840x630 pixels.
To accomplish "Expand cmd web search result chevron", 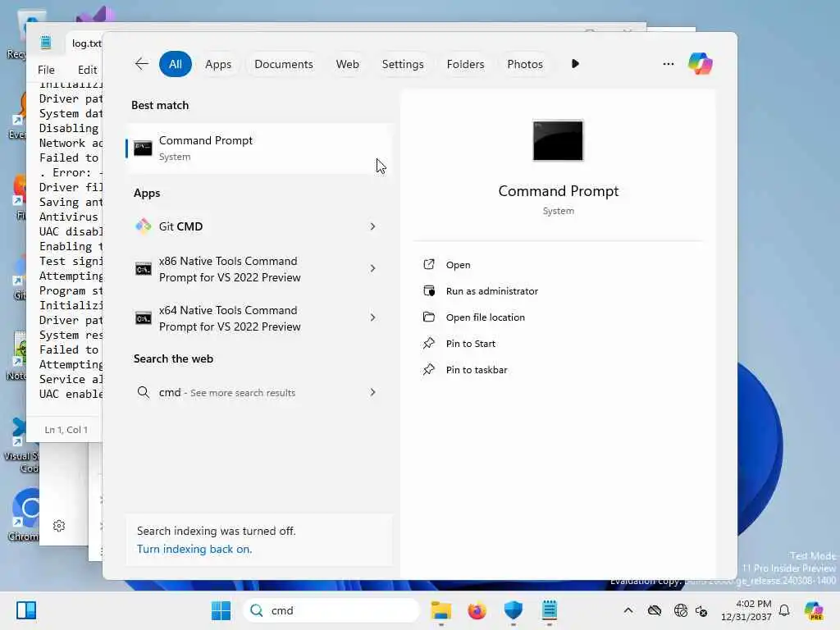I will coord(372,393).
